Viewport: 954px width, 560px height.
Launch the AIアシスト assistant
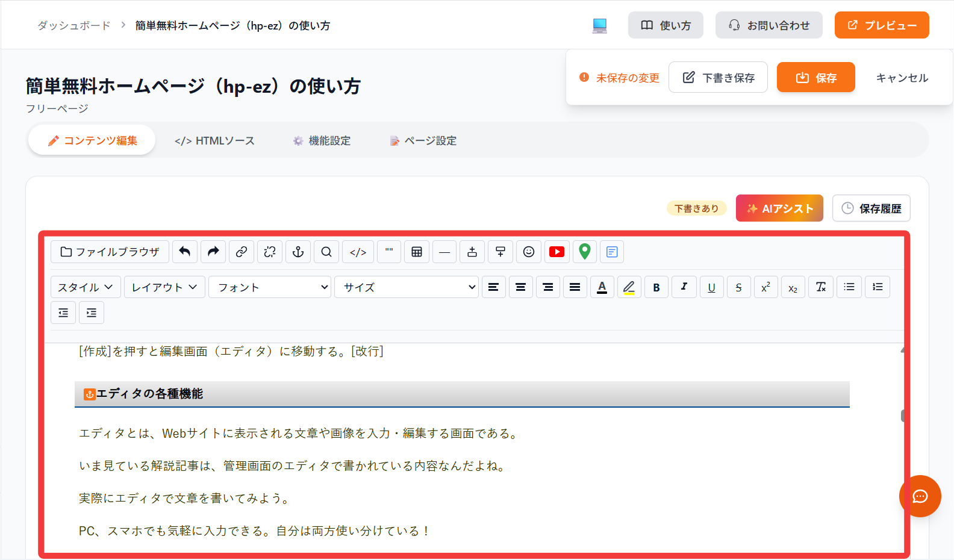pos(779,208)
